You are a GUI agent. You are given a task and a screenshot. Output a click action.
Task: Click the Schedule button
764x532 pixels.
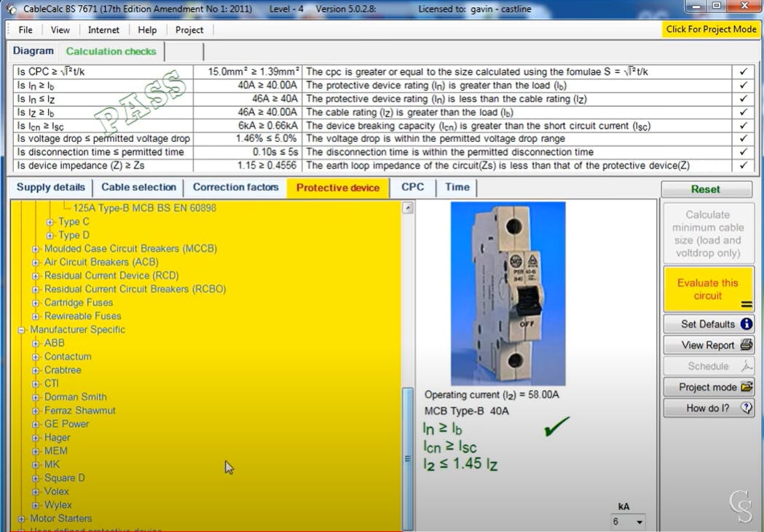(709, 365)
